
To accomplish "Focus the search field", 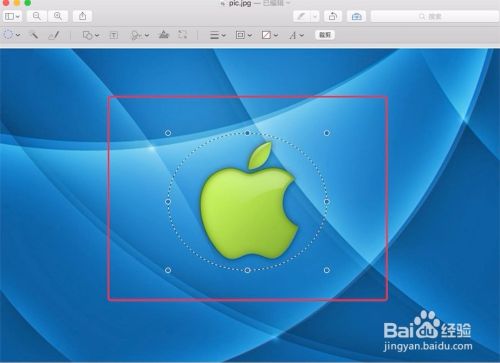I will (435, 16).
